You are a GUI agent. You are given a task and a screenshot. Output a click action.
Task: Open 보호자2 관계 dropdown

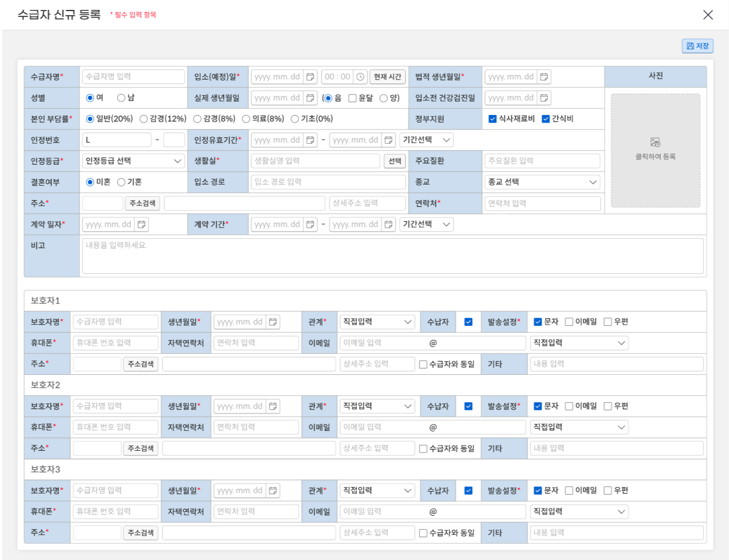pos(377,406)
